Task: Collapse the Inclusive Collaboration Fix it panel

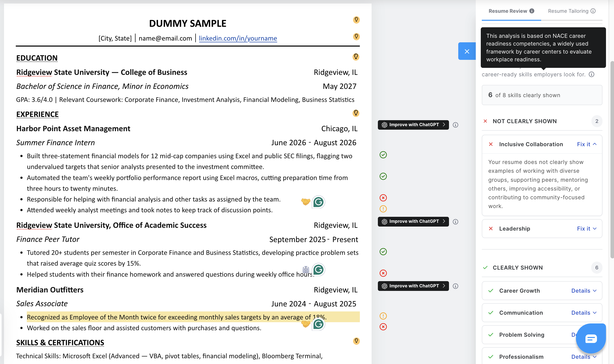Action: [587, 144]
